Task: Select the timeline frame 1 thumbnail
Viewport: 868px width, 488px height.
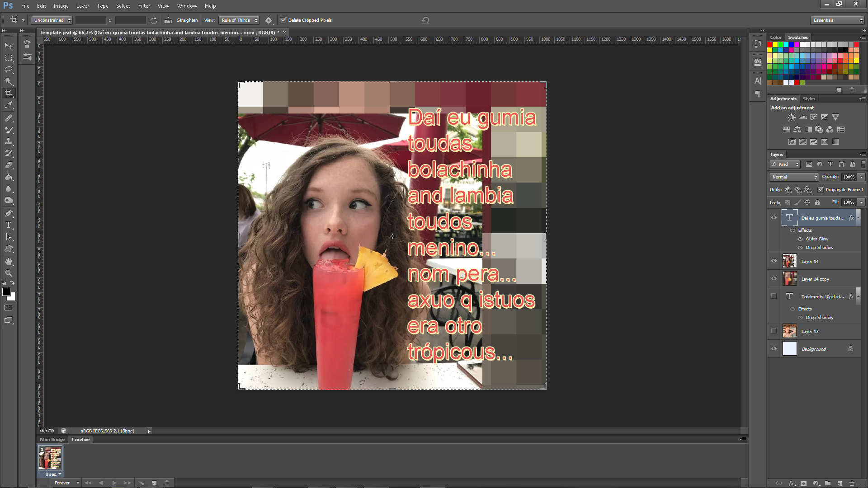Action: 51,458
